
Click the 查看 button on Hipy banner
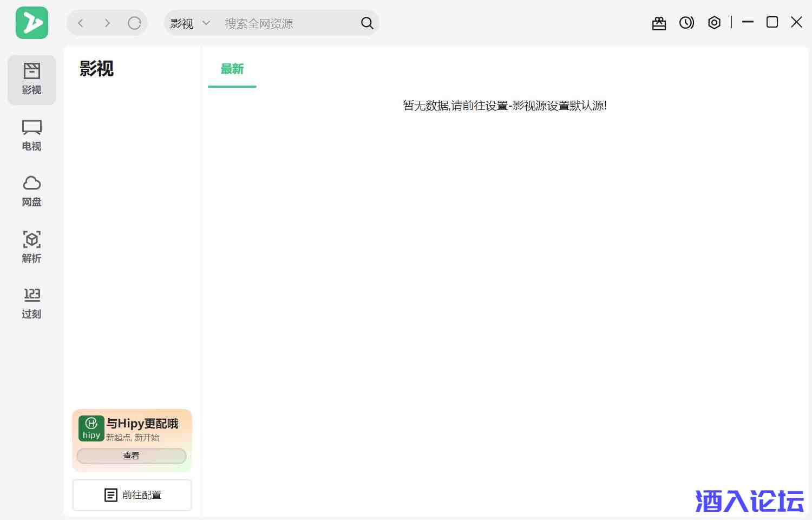click(132, 456)
